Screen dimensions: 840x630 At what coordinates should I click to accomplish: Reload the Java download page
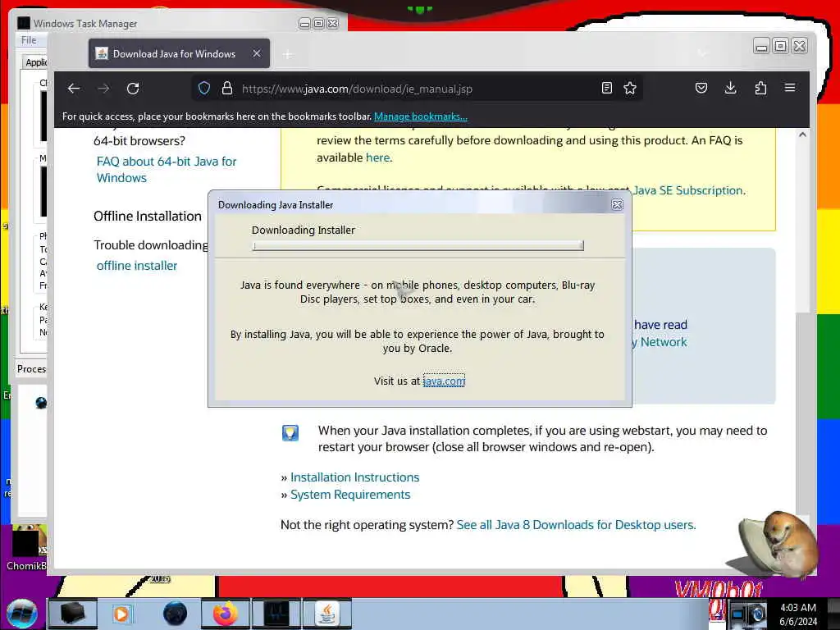(x=133, y=89)
